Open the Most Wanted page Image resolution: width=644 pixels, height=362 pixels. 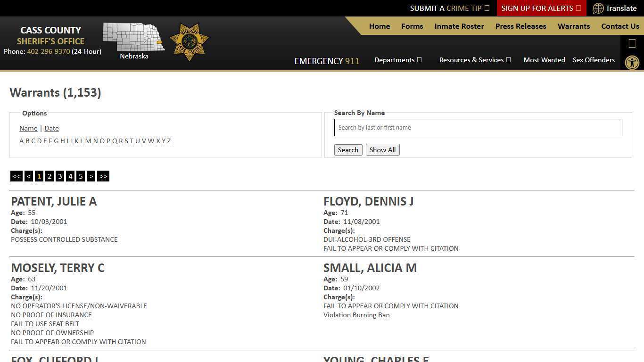pos(544,60)
